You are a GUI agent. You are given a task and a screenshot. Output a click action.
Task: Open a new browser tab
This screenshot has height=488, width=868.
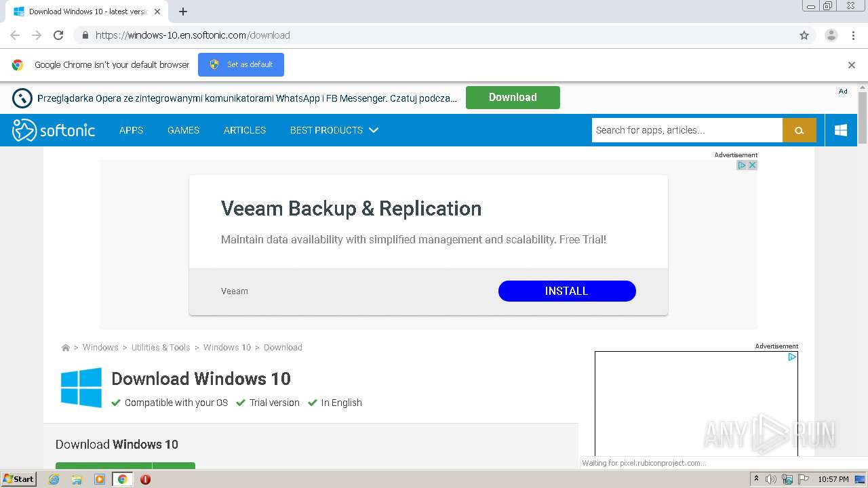[x=183, y=12]
